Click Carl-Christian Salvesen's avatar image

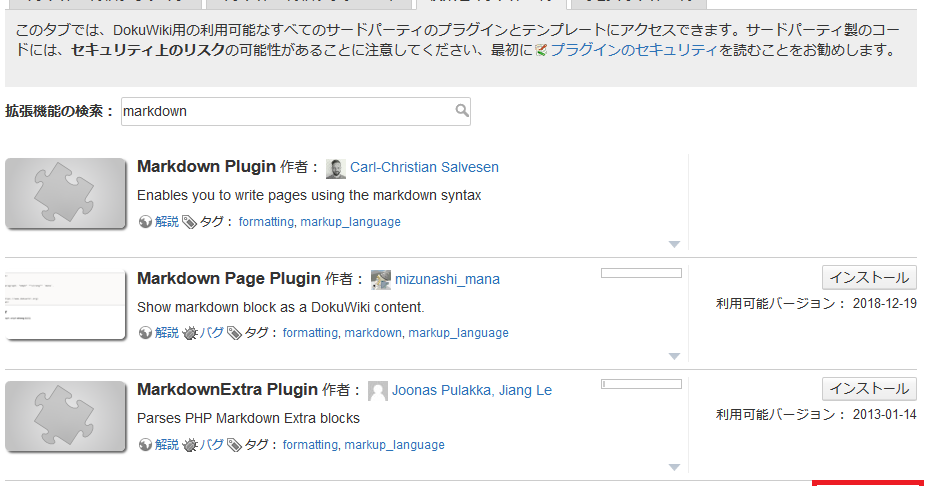click(x=336, y=168)
